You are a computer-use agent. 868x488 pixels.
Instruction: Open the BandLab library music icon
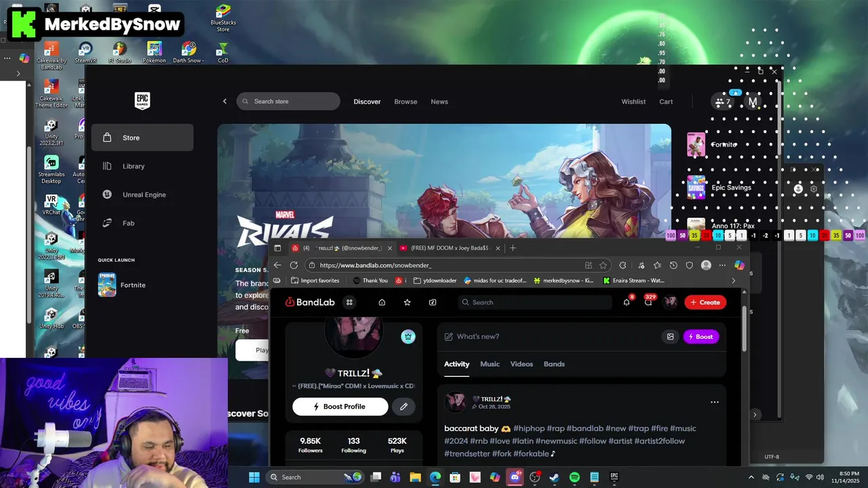click(x=433, y=302)
